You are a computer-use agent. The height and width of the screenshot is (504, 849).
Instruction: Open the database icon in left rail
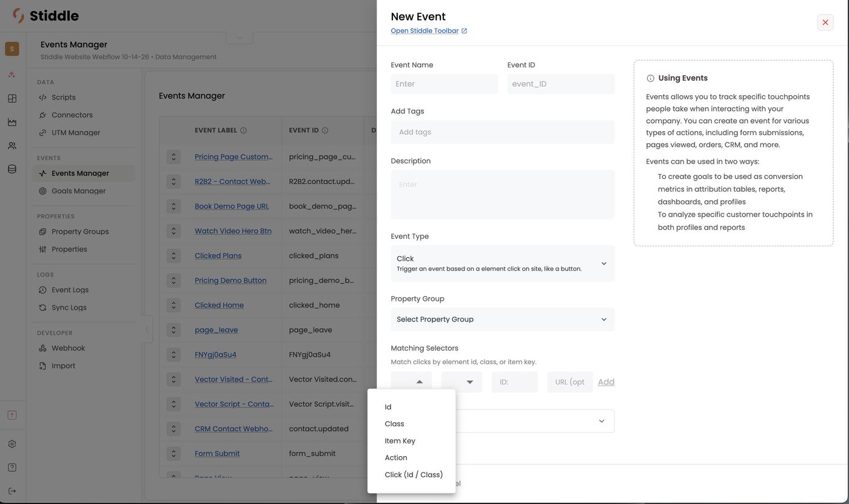click(x=12, y=169)
